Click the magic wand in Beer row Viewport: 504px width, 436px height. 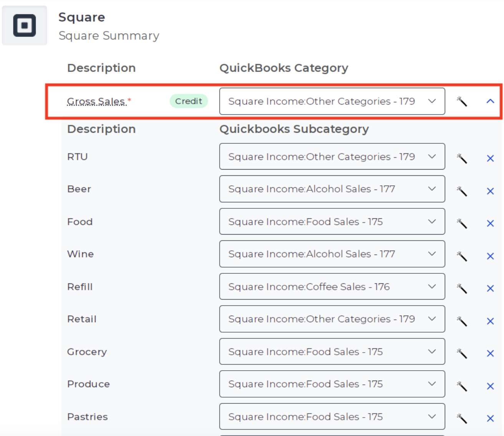[462, 191]
